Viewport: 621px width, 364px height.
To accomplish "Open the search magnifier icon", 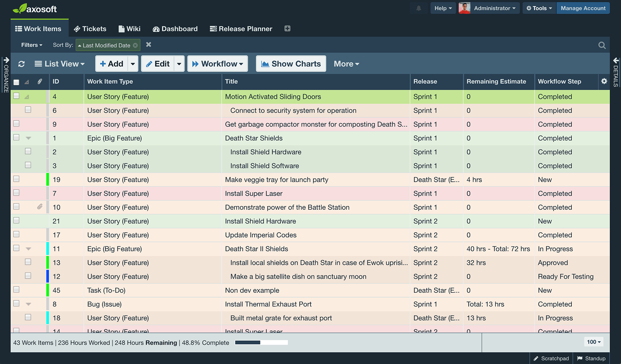I will click(602, 45).
